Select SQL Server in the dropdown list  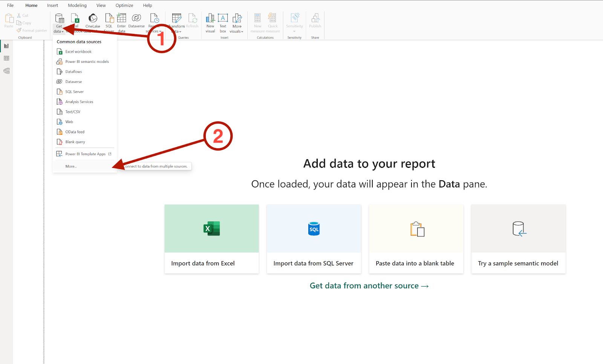(x=84, y=92)
